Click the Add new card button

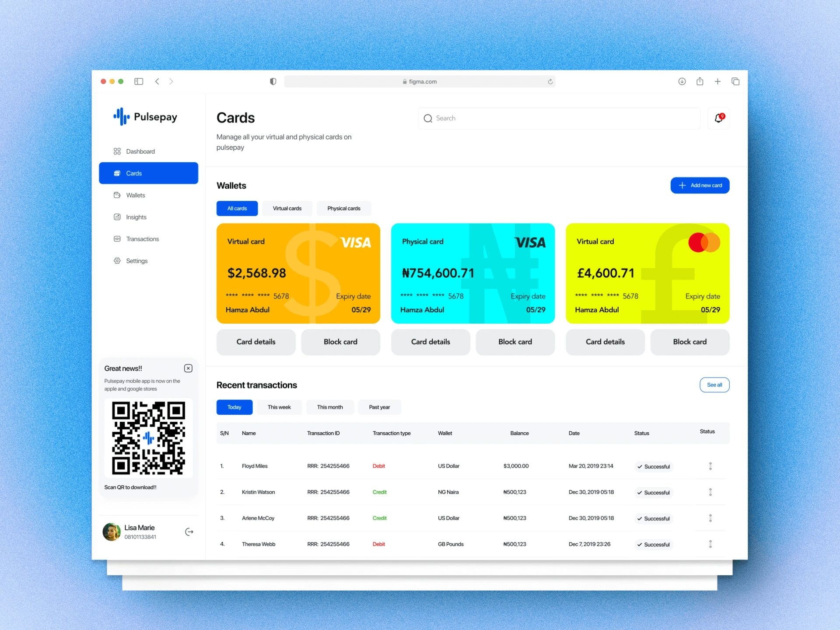(700, 185)
